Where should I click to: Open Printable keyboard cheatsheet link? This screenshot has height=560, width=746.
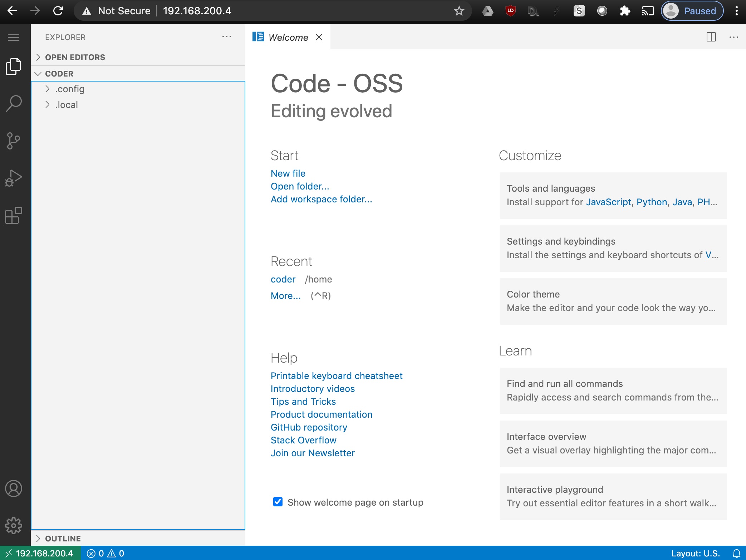tap(337, 376)
